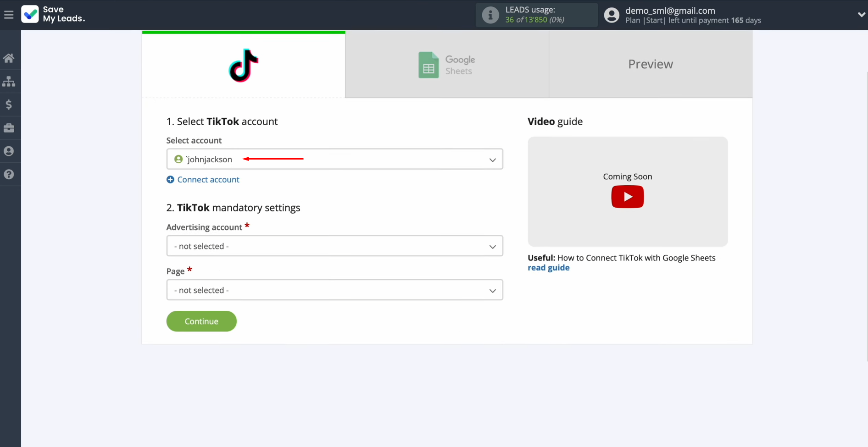Click the green johnjackson account icon

coord(178,159)
